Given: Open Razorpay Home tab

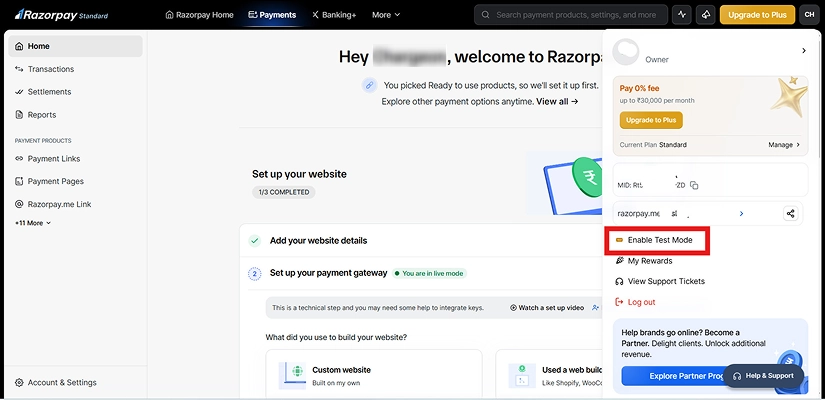Looking at the screenshot, I should click(x=199, y=15).
